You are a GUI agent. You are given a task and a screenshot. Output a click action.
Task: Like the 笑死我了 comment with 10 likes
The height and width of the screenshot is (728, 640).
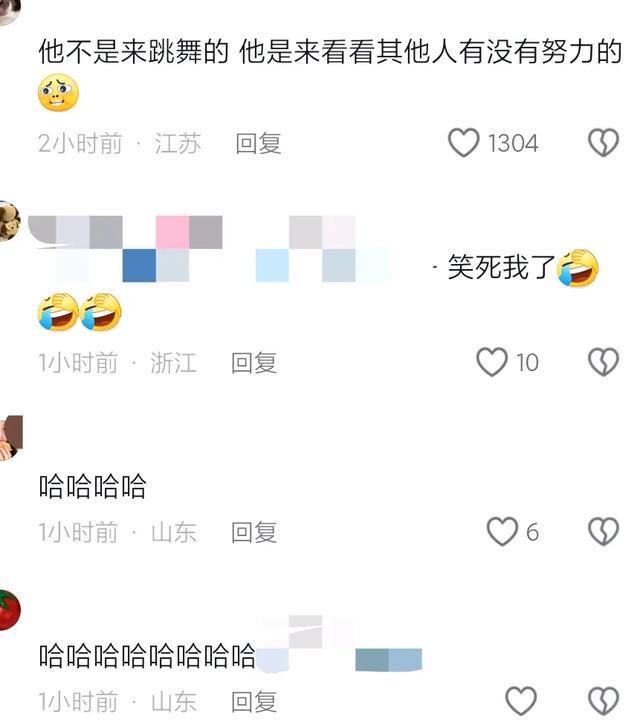492,362
